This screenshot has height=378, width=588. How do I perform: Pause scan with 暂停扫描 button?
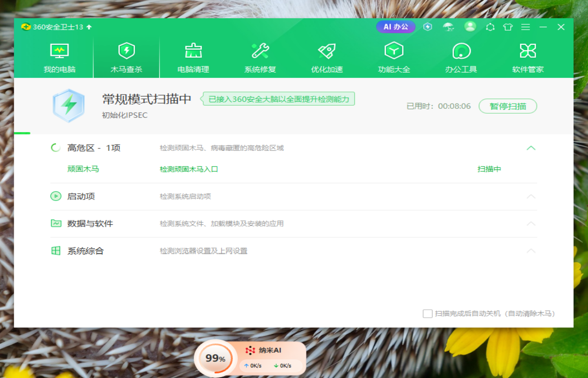pyautogui.click(x=508, y=106)
